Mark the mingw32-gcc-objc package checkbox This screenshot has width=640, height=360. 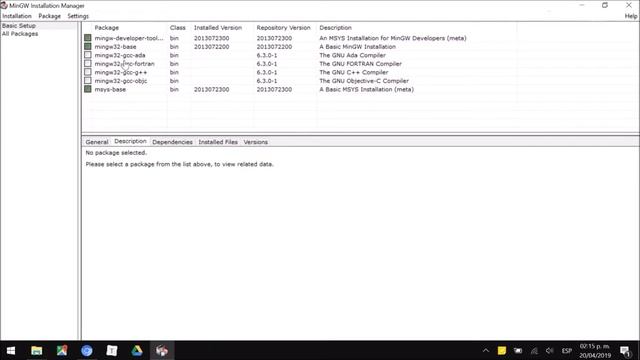pyautogui.click(x=88, y=80)
